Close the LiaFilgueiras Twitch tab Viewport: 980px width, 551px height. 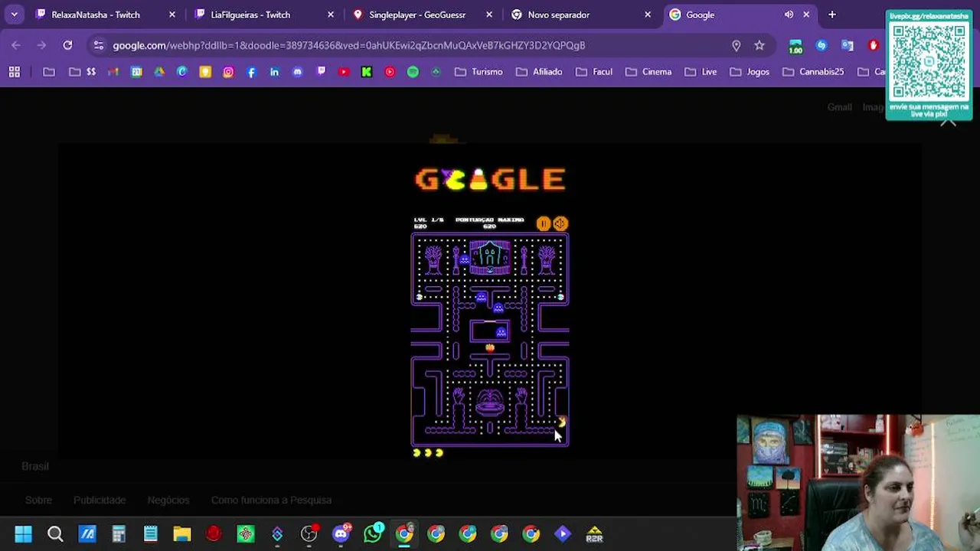click(x=331, y=15)
